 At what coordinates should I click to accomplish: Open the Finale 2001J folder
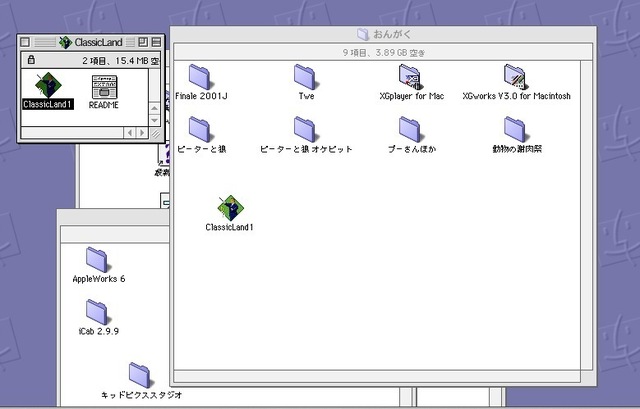point(200,77)
